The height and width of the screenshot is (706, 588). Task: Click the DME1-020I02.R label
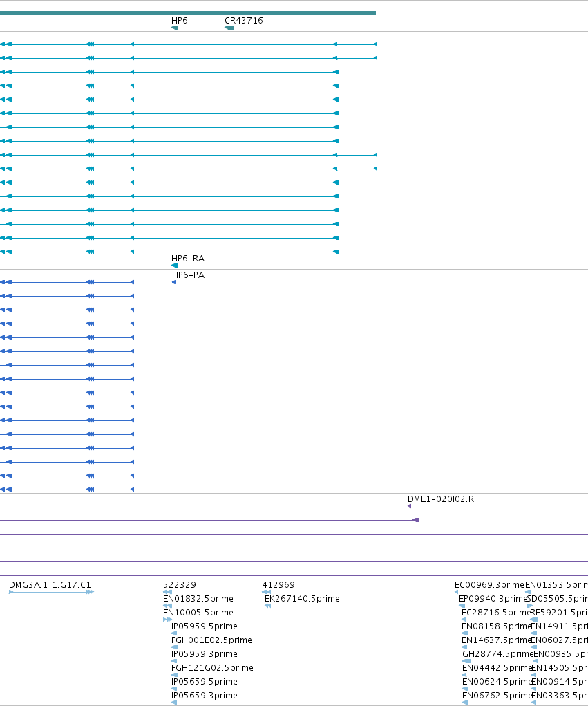click(x=440, y=499)
